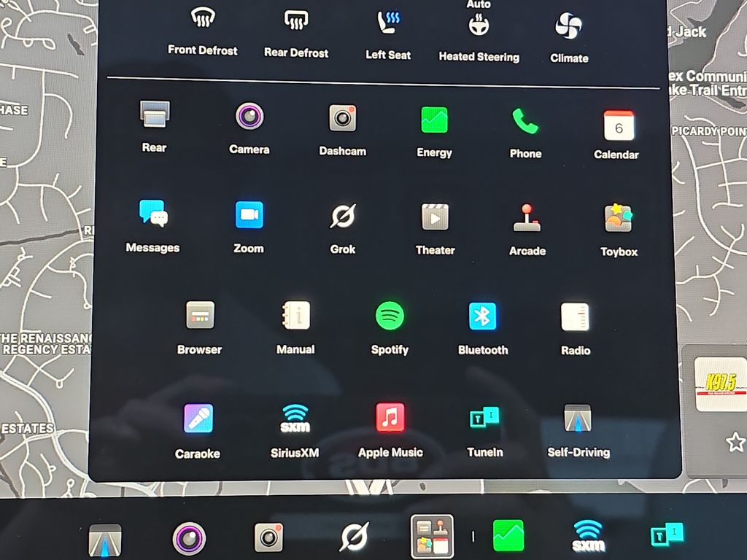Open the Energy app in the grid
747x560 pixels.
pyautogui.click(x=434, y=132)
